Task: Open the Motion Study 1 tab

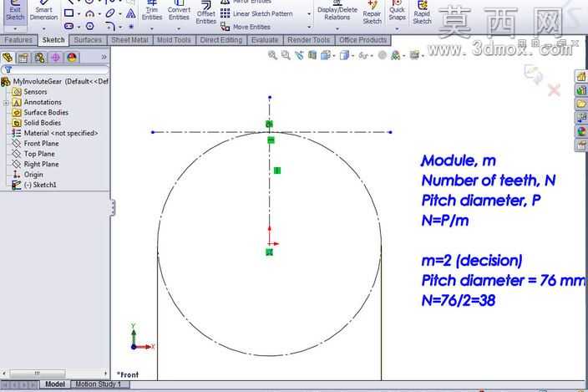Action: [99, 384]
